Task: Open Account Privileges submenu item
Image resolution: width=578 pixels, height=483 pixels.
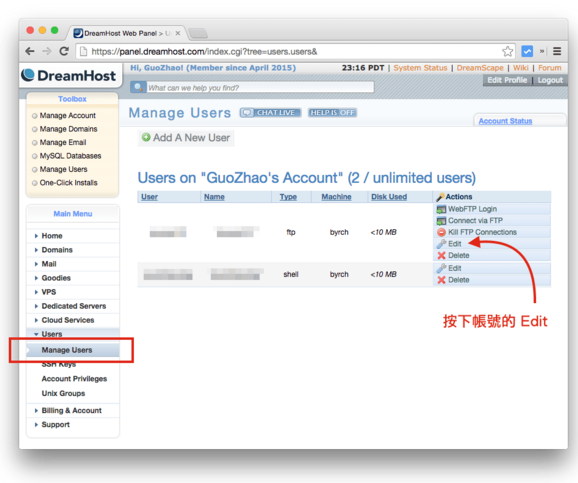Action: pos(74,379)
